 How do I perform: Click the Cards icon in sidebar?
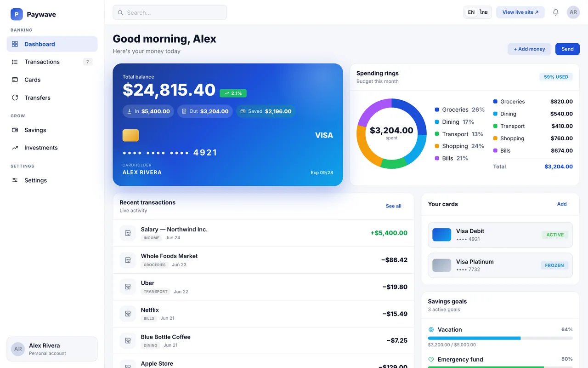click(15, 80)
